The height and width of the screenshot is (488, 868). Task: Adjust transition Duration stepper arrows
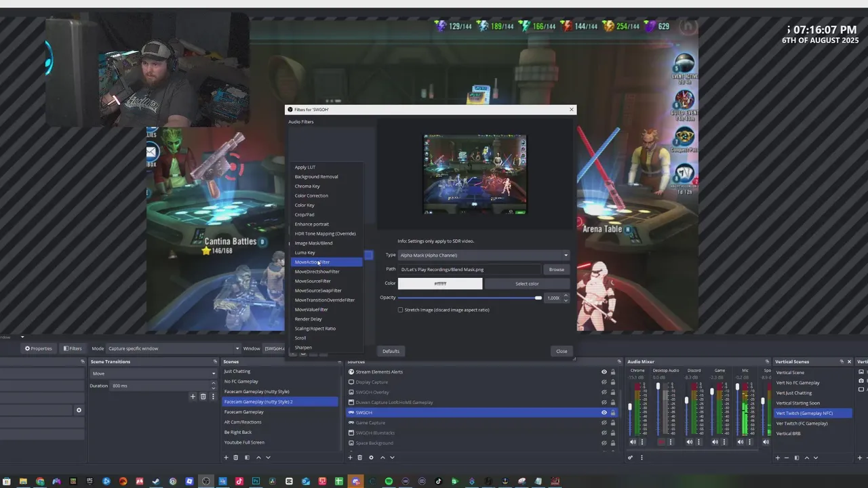(214, 386)
